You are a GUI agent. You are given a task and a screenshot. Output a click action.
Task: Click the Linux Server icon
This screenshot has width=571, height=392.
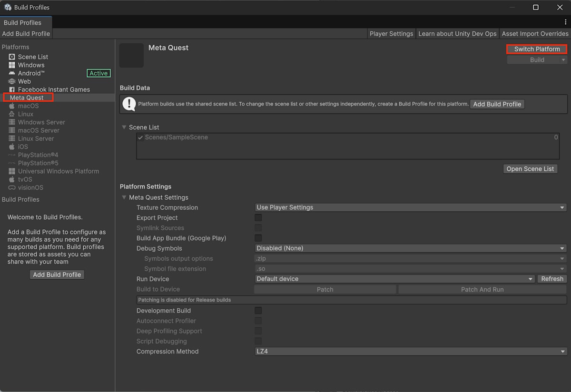[12, 138]
